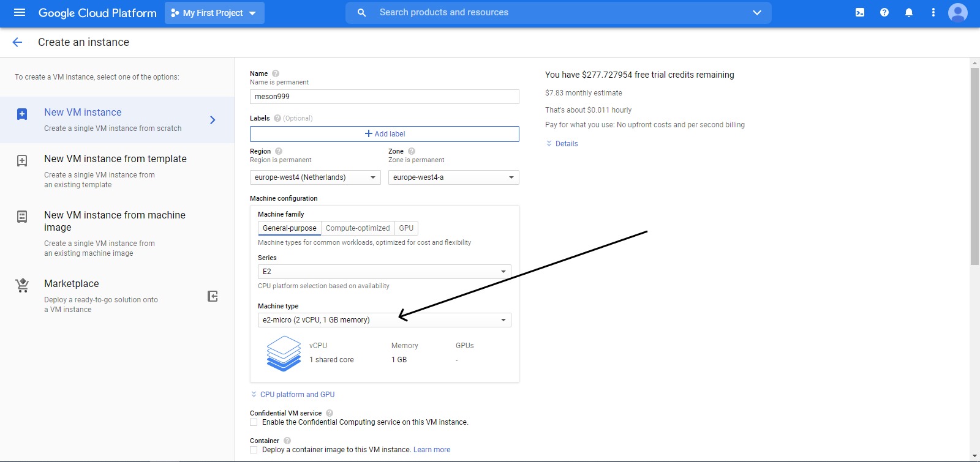Open the Machine type e2-micro dropdown
The image size is (980, 462).
(x=385, y=320)
